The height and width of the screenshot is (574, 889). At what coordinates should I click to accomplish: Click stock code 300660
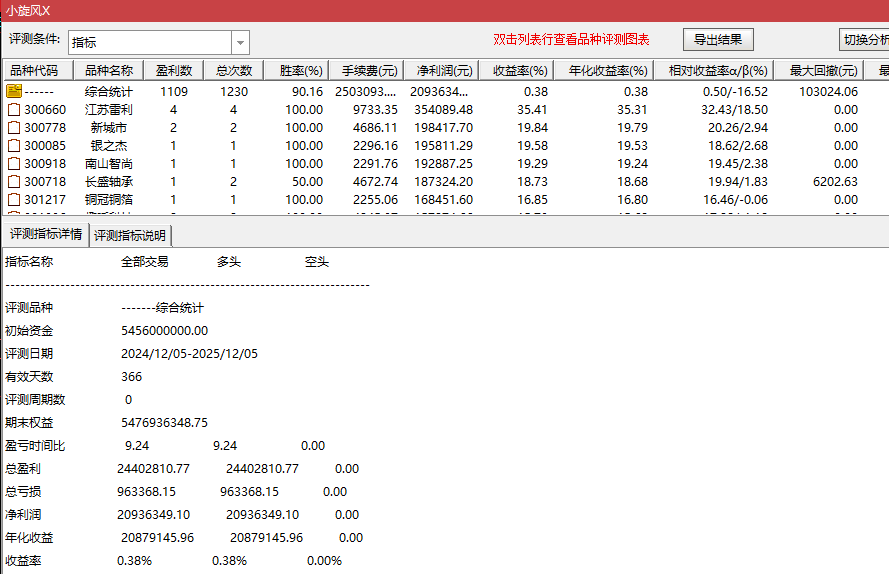click(45, 109)
